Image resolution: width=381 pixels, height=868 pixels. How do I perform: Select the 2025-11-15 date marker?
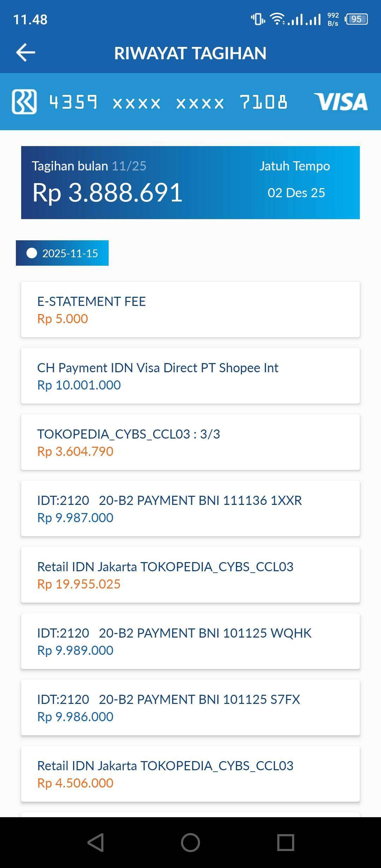point(62,253)
